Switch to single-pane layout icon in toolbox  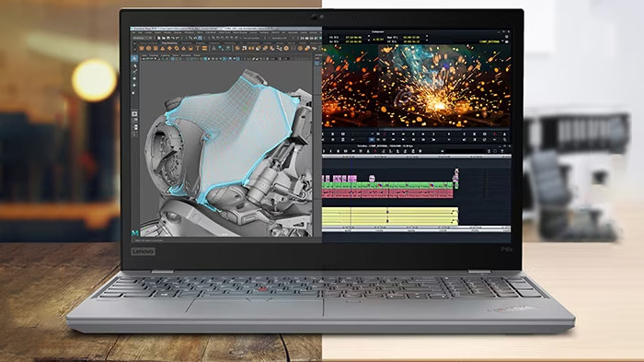point(134,113)
